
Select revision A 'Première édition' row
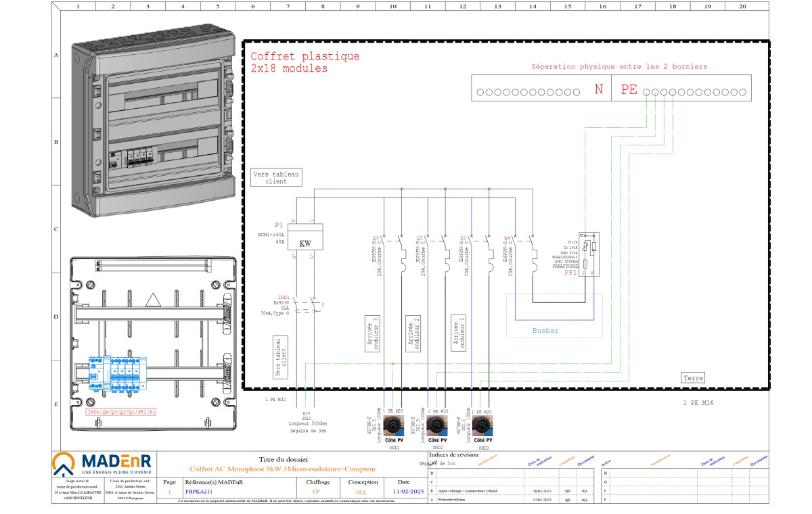point(514,499)
